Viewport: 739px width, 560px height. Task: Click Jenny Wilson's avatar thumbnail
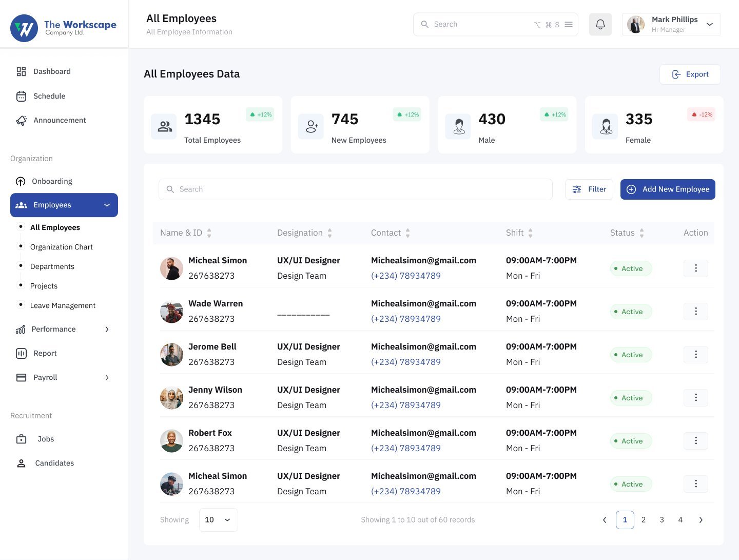click(x=171, y=397)
